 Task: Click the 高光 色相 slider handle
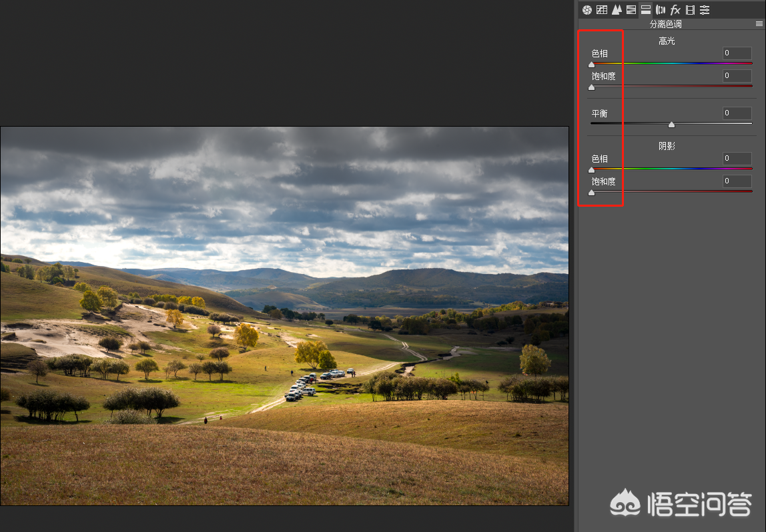(x=592, y=65)
